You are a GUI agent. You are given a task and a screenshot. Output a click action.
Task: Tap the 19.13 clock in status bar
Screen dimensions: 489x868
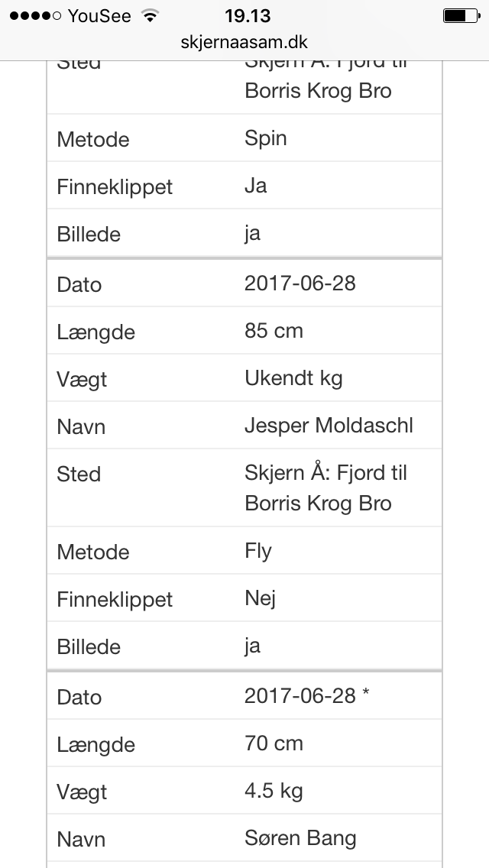tap(248, 15)
